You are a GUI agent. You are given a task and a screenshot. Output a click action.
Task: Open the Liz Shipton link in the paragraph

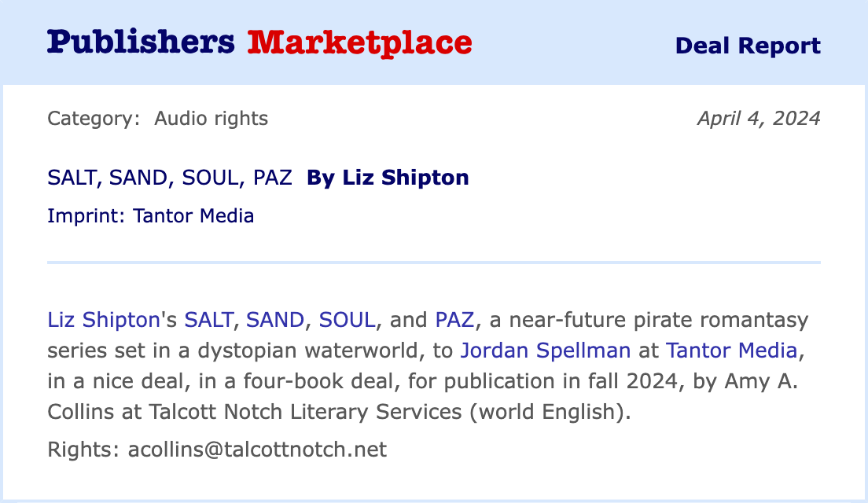point(104,320)
